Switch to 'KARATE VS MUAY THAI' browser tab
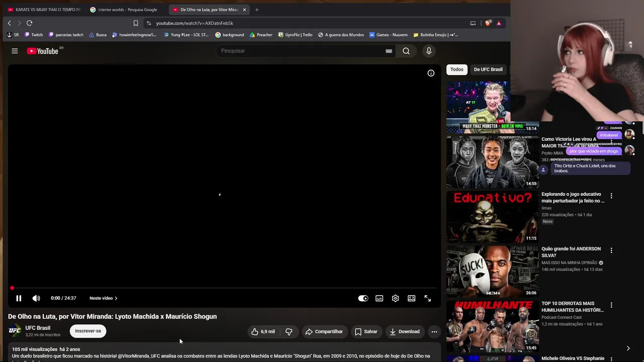Viewport: 644px width, 362px height. [44, 10]
